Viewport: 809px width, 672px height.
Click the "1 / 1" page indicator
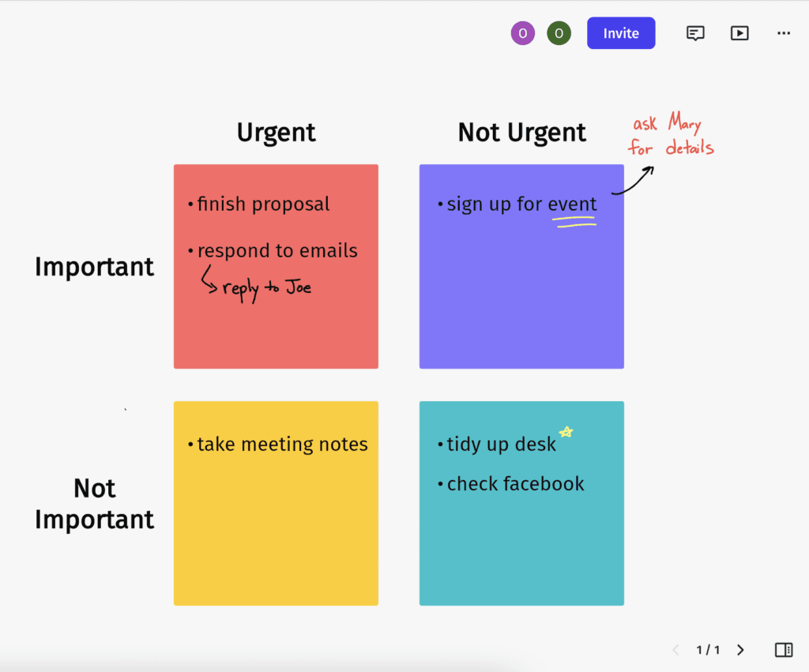pos(708,650)
